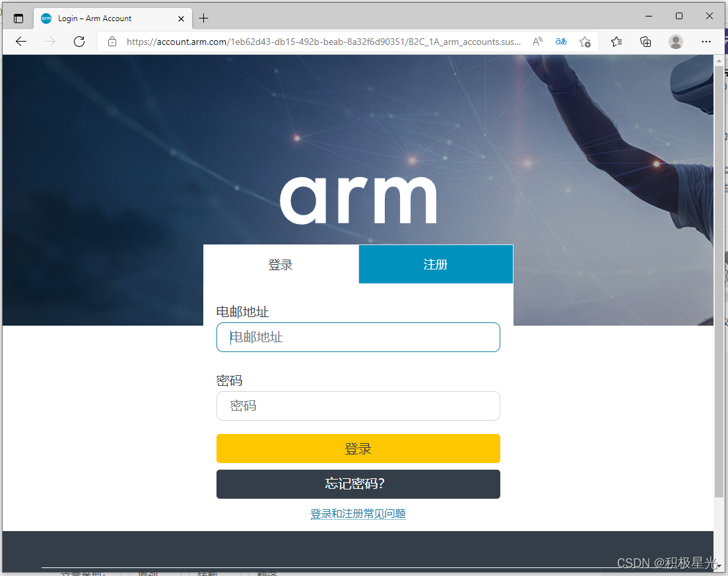Refresh the Arm account page
728x576 pixels.
point(79,42)
